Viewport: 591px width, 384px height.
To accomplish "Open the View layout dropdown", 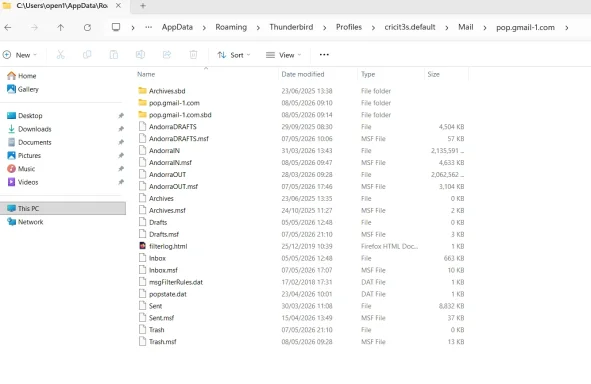I will pos(283,55).
